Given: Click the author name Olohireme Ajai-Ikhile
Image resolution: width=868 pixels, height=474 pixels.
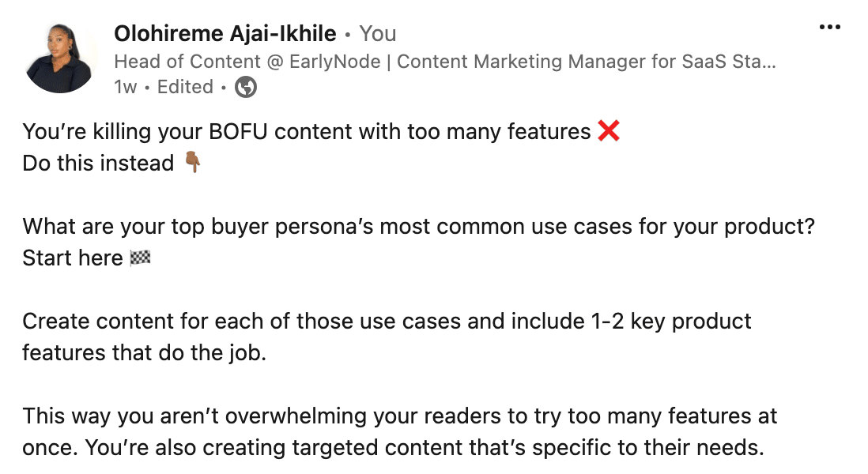Looking at the screenshot, I should (x=225, y=34).
